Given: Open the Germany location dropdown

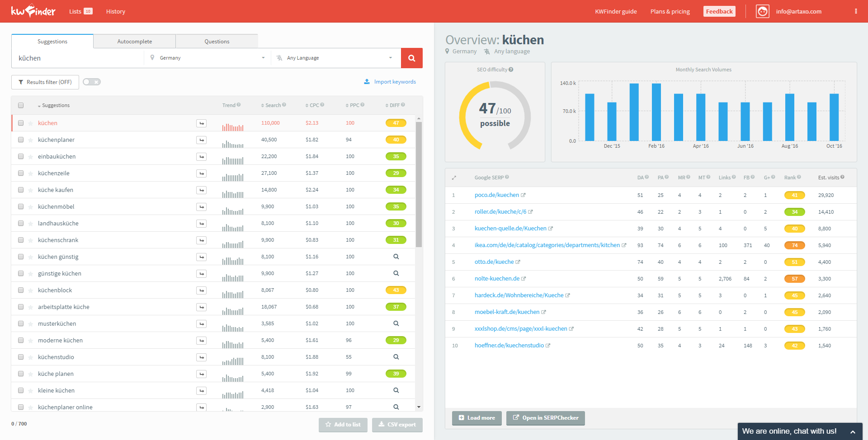Looking at the screenshot, I should tap(208, 58).
